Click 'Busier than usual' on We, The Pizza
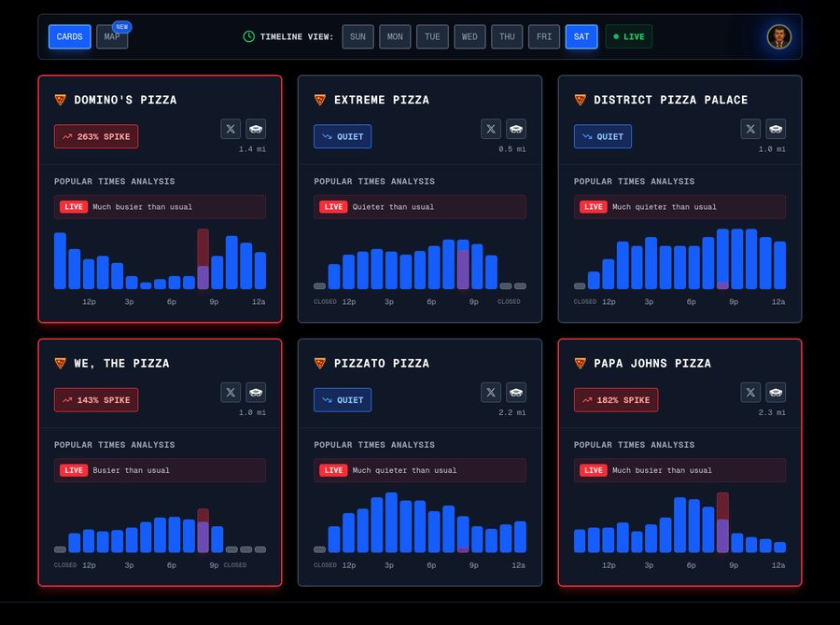The width and height of the screenshot is (840, 625). [x=132, y=470]
